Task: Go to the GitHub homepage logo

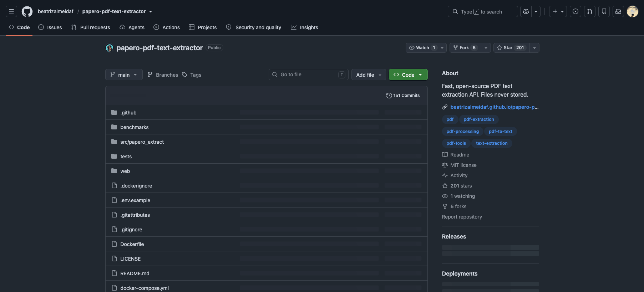Action: [x=27, y=11]
